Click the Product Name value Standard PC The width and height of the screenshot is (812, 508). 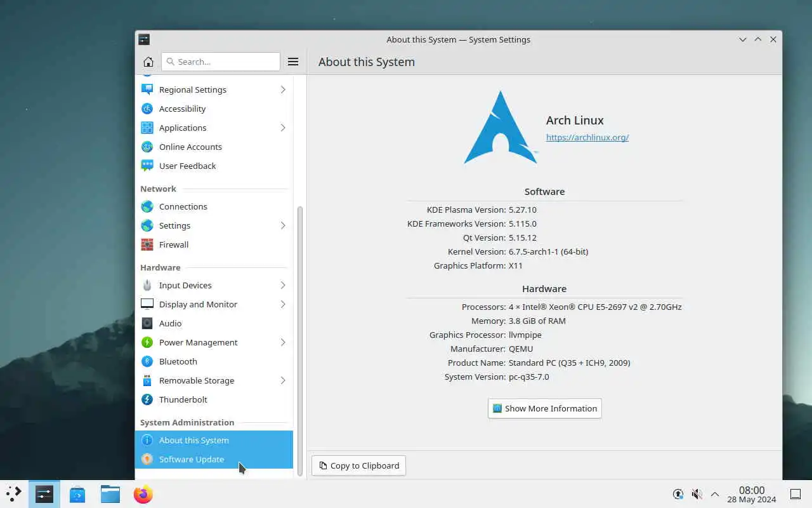(570, 363)
